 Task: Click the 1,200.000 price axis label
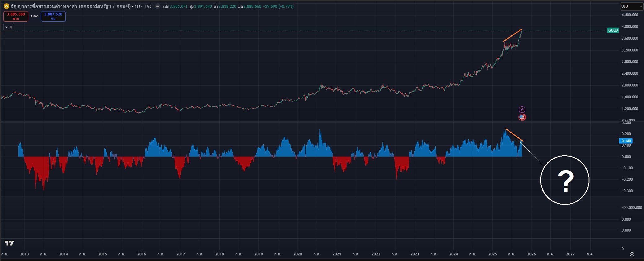point(630,109)
